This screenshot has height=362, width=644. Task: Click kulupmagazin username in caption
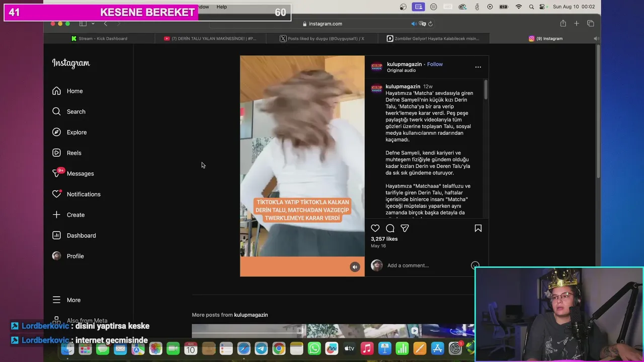pyautogui.click(x=403, y=86)
